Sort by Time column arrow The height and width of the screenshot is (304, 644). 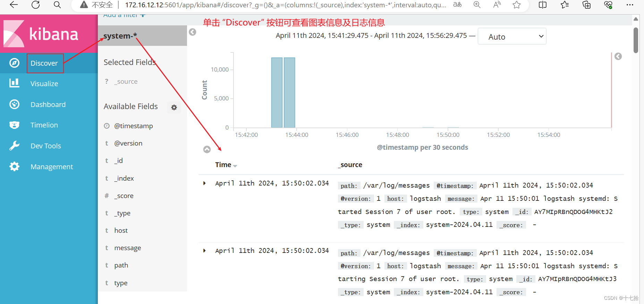tap(235, 166)
